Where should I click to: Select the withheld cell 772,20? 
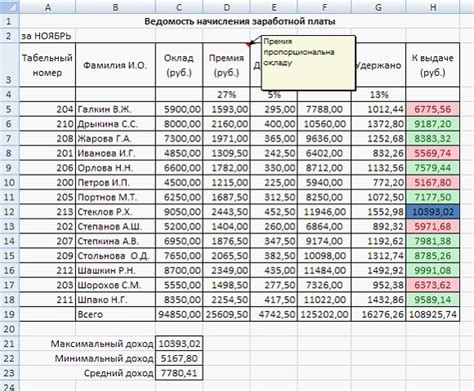pos(378,182)
